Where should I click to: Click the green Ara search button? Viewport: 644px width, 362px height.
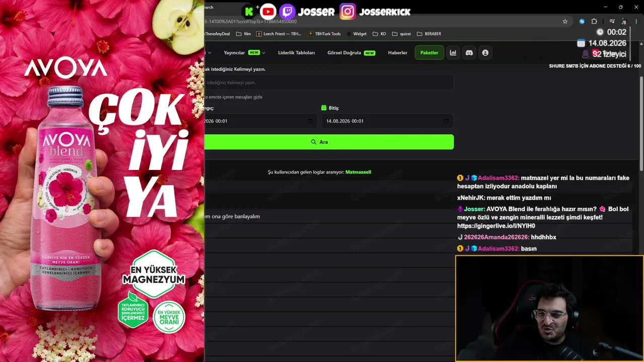tap(329, 142)
